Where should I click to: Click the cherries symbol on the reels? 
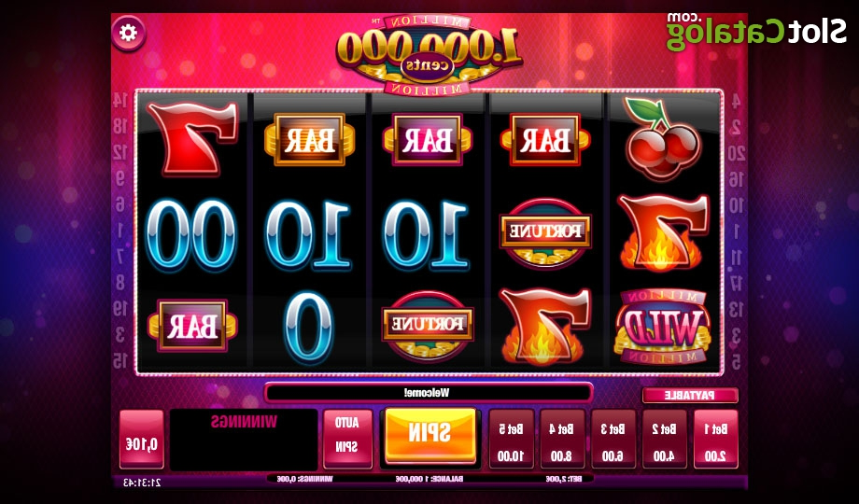[662, 140]
